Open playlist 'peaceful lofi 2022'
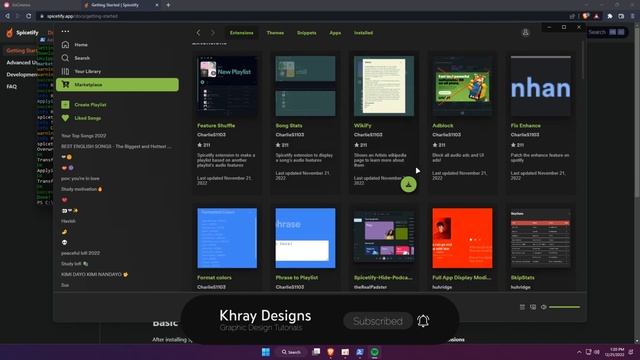The width and height of the screenshot is (640, 360). [x=80, y=253]
